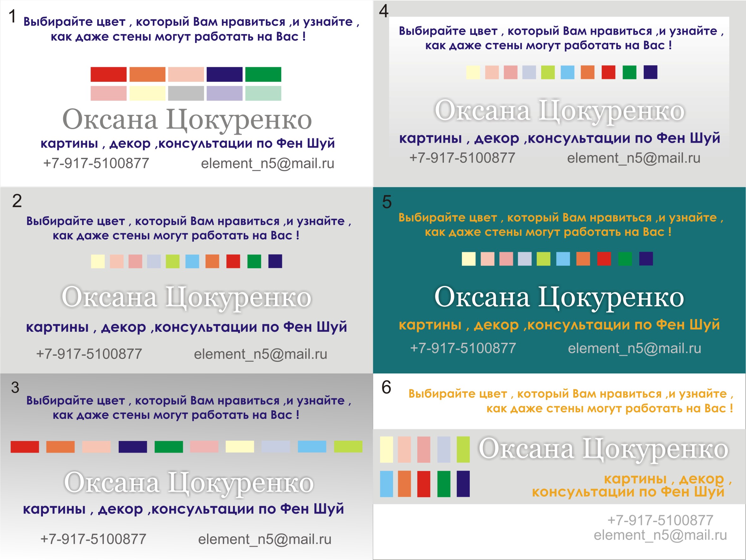Pick the lavender swatch on card 1
Screen dimensions: 746x560
pos(224,93)
